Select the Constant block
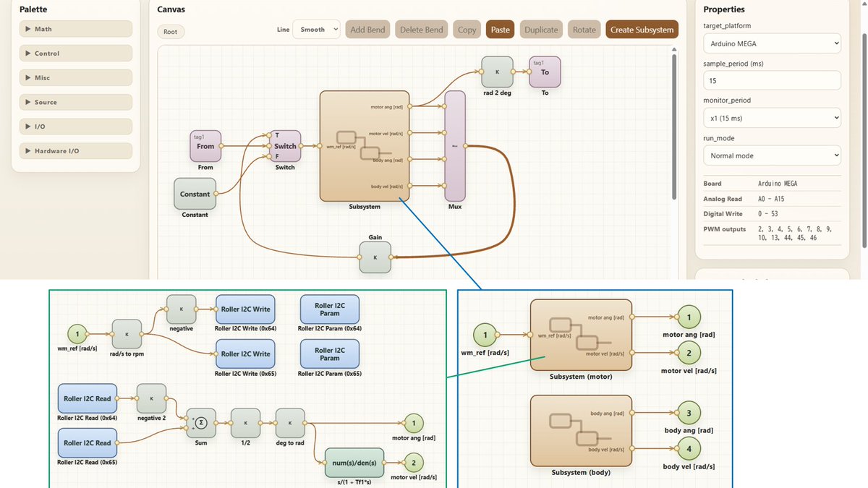Viewport: 868px width, 488px height. tap(195, 194)
